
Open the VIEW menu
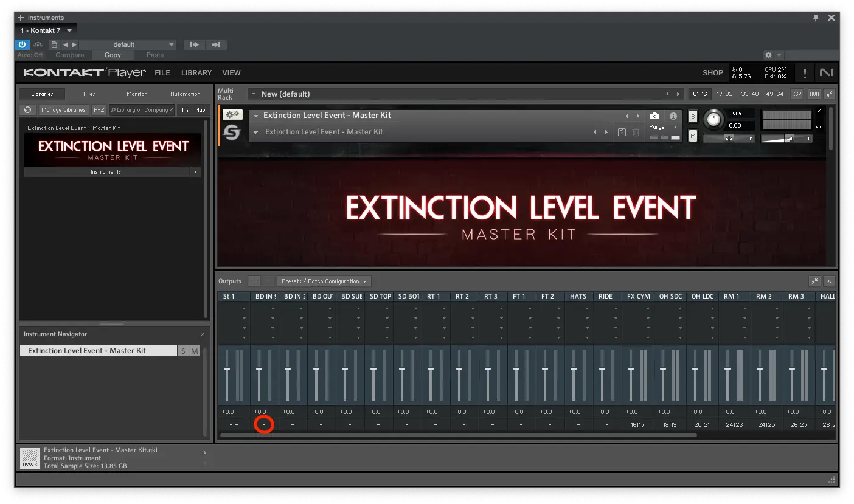coord(231,72)
